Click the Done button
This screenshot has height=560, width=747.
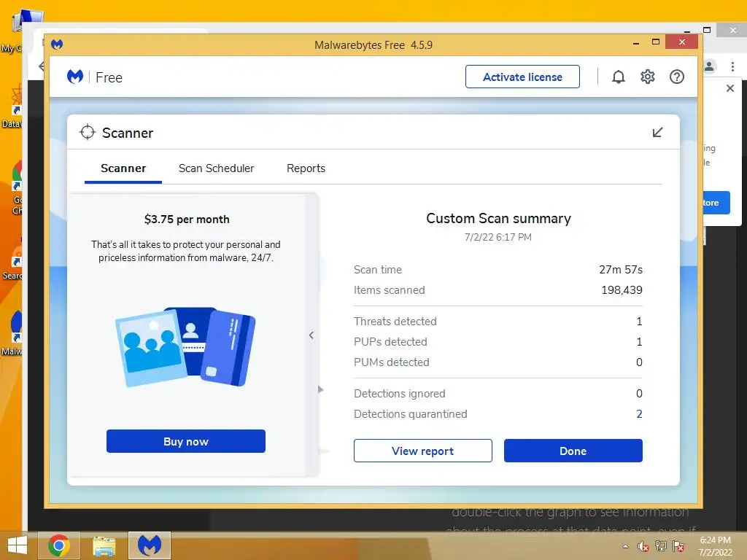point(573,451)
